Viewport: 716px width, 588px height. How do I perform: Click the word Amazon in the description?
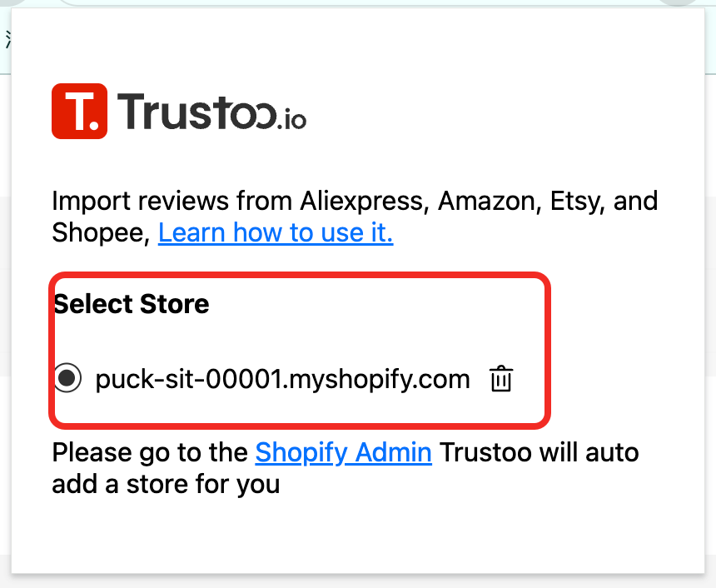tap(486, 201)
